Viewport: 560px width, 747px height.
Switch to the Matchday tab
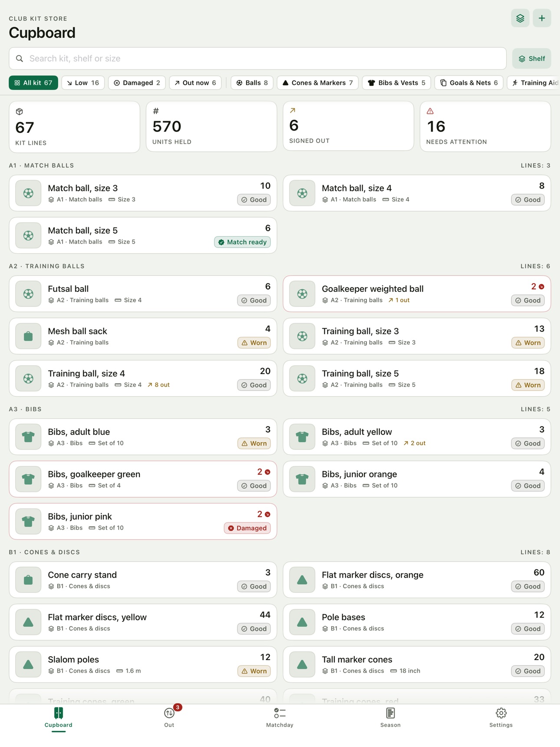280,717
